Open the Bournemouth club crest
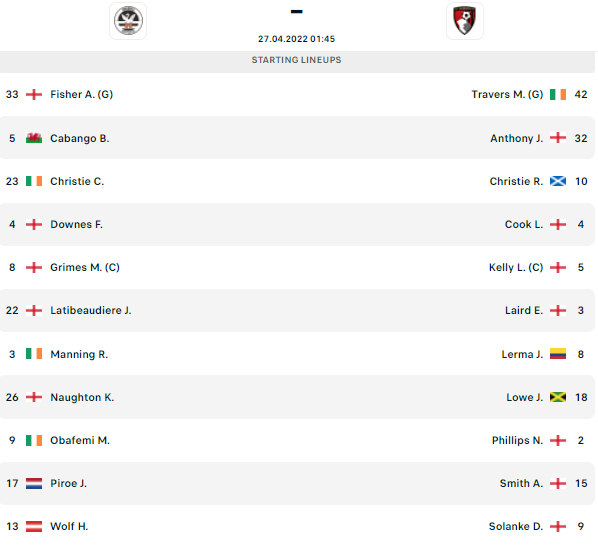 (x=465, y=21)
